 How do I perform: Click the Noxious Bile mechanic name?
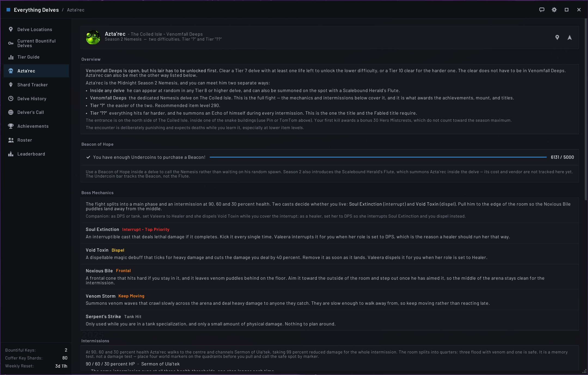click(99, 271)
